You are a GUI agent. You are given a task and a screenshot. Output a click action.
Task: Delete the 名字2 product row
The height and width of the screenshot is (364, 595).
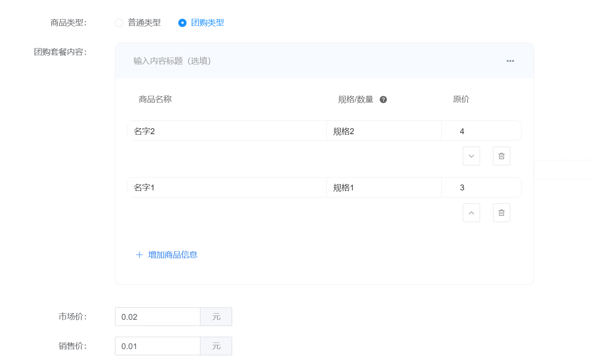click(x=501, y=156)
